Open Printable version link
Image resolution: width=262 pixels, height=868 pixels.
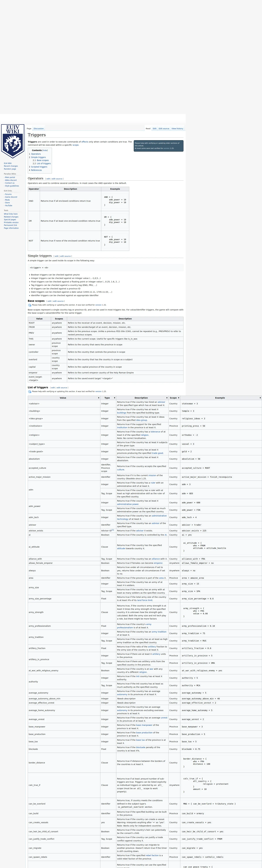(11, 222)
